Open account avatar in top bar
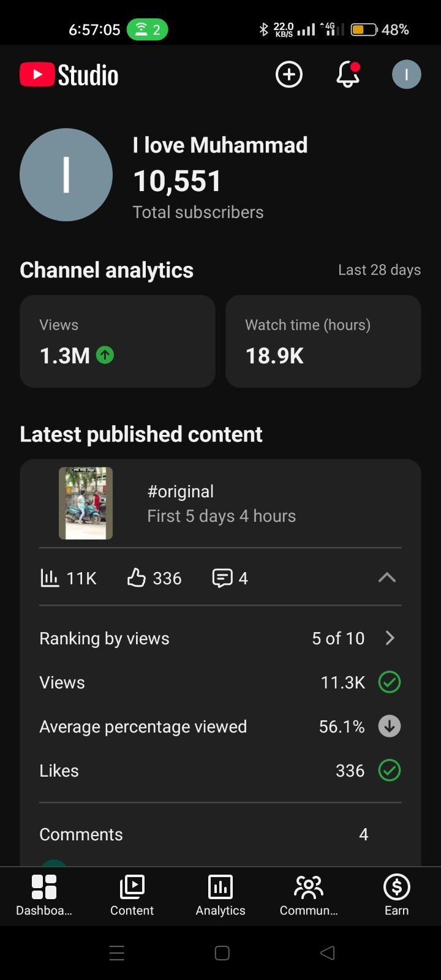 point(407,75)
